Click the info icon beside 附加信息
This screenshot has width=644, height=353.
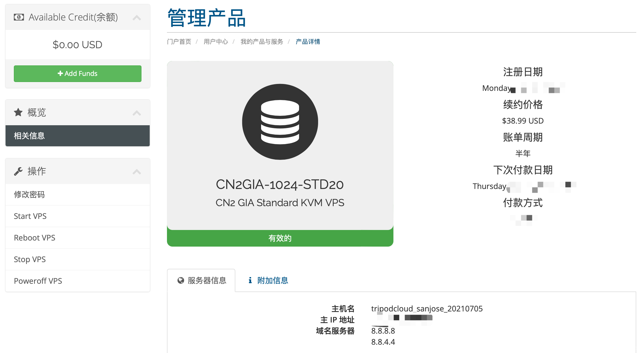click(x=251, y=280)
